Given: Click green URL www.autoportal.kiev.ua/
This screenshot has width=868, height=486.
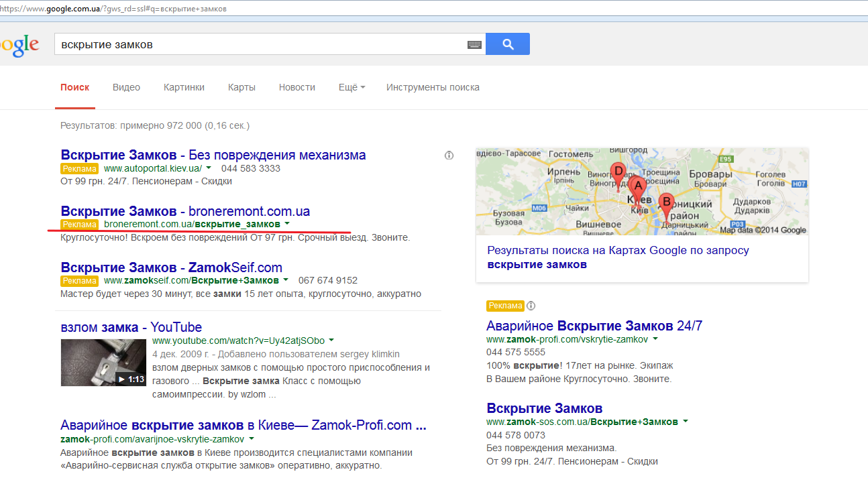Looking at the screenshot, I should pos(153,168).
